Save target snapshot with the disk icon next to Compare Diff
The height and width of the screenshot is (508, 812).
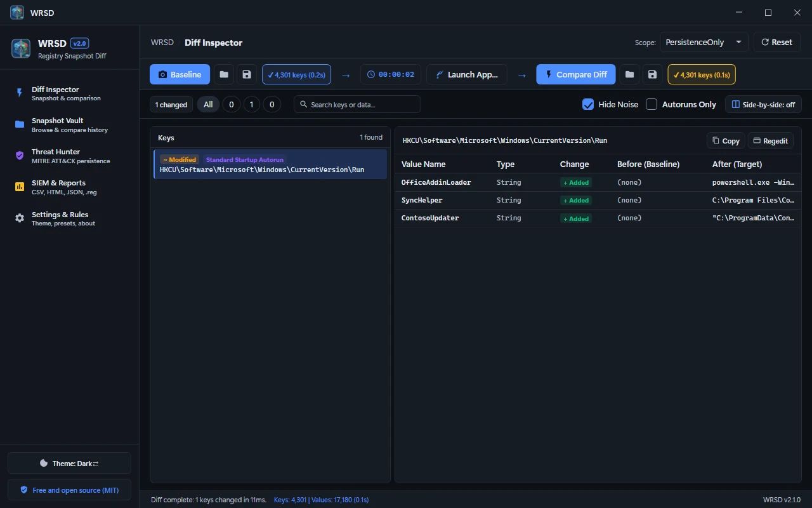pos(652,74)
